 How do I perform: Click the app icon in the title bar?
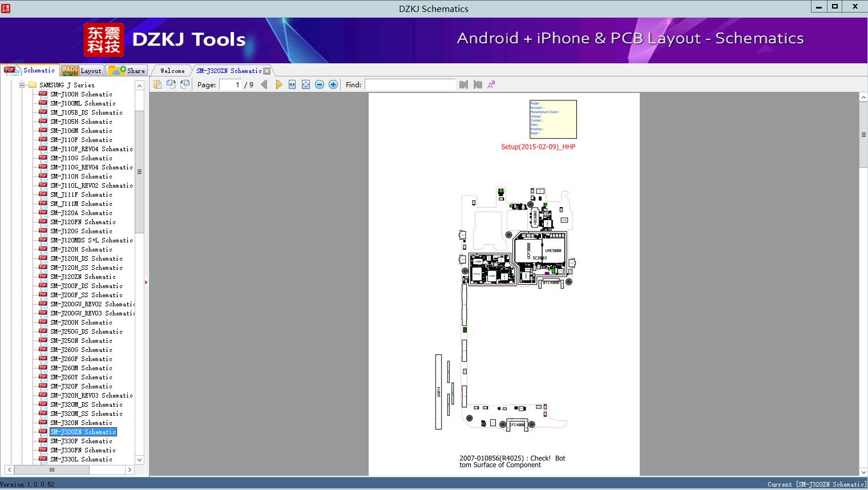(x=6, y=8)
